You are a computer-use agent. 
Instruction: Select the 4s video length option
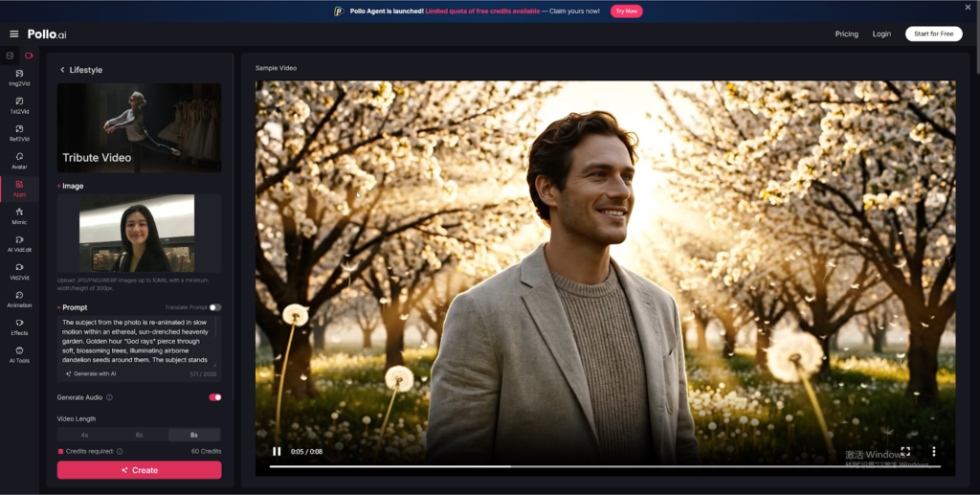[84, 435]
